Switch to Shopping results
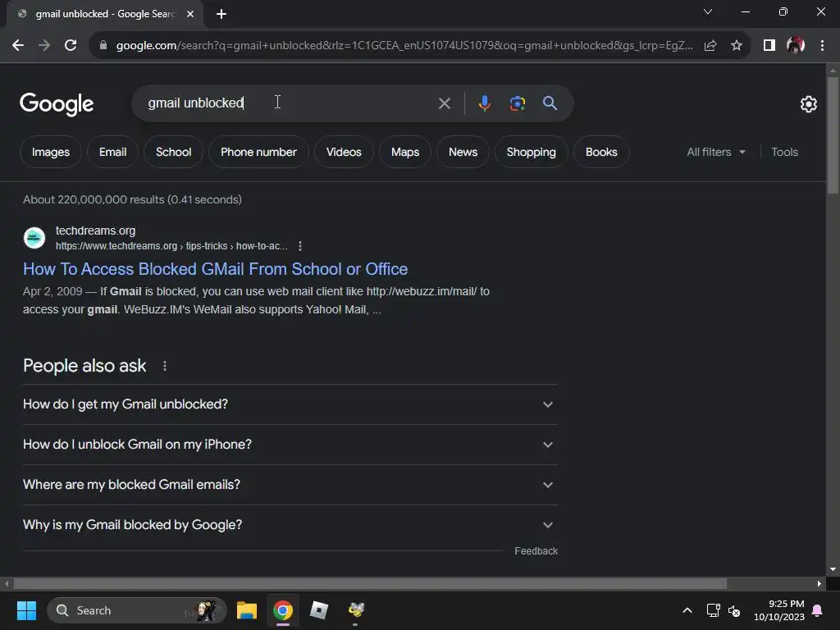This screenshot has width=840, height=630. point(532,152)
